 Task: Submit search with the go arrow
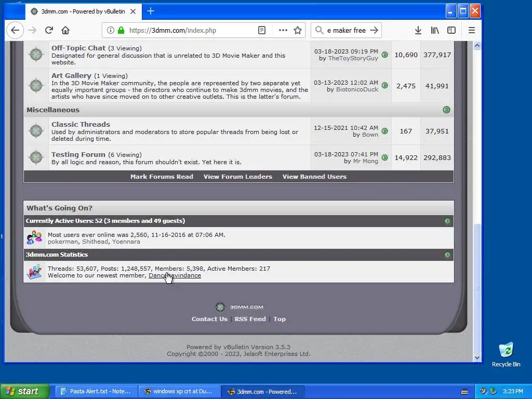point(374,30)
